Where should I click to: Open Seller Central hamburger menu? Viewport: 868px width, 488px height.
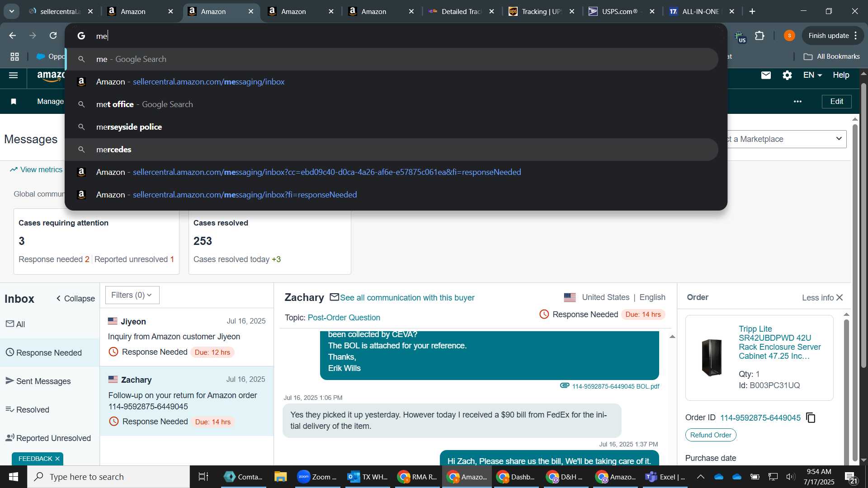tap(14, 75)
